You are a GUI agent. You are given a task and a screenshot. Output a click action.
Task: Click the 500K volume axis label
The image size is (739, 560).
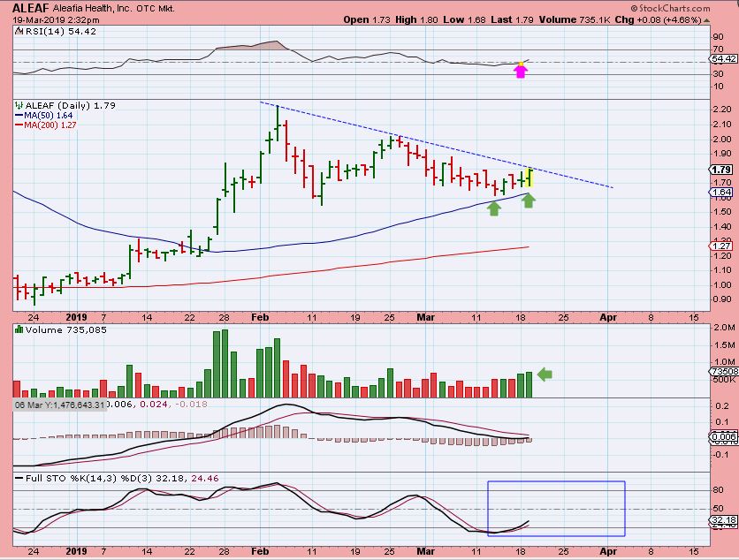pos(724,380)
